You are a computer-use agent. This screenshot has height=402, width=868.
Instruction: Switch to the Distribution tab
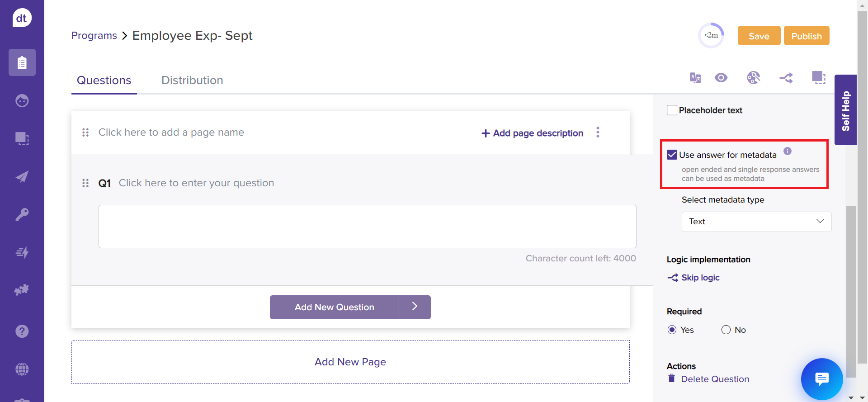192,80
